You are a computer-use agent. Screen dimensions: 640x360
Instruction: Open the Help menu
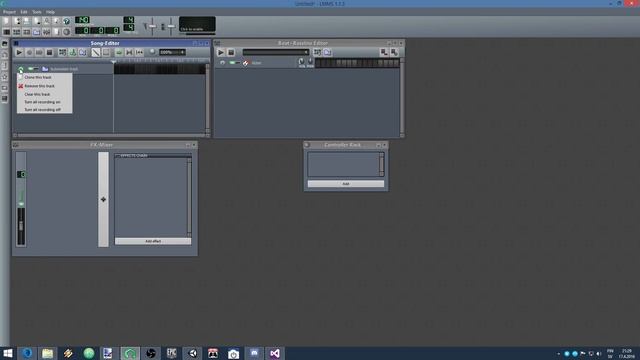tap(50, 12)
